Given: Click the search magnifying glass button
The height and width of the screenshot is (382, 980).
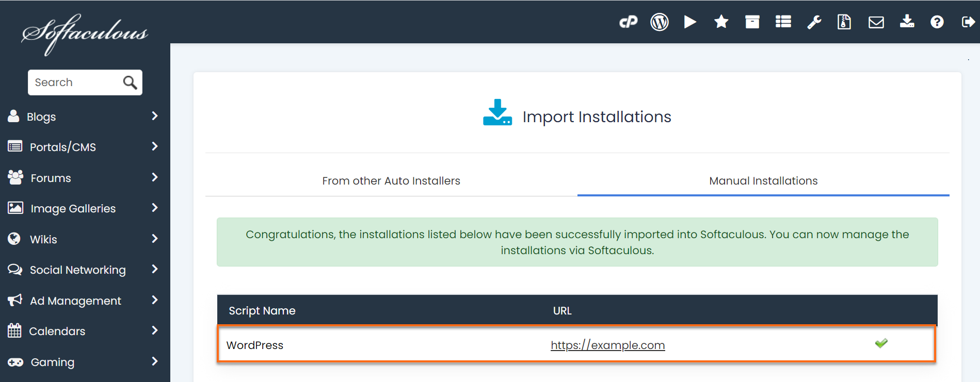Looking at the screenshot, I should coord(130,82).
